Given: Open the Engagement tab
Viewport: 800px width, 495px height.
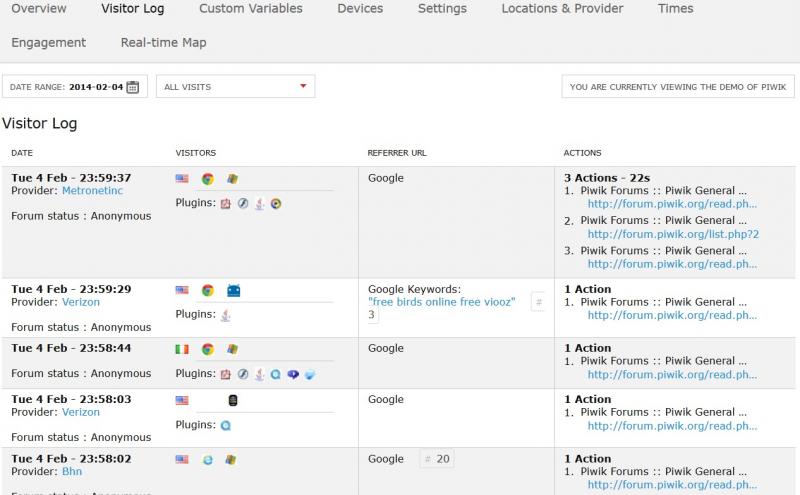Looking at the screenshot, I should [x=48, y=43].
